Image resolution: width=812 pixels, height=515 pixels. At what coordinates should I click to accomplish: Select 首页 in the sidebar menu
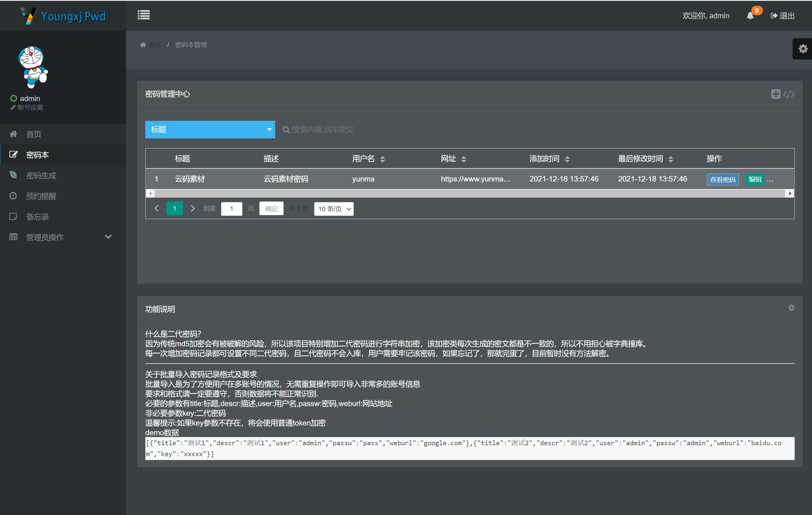(33, 134)
